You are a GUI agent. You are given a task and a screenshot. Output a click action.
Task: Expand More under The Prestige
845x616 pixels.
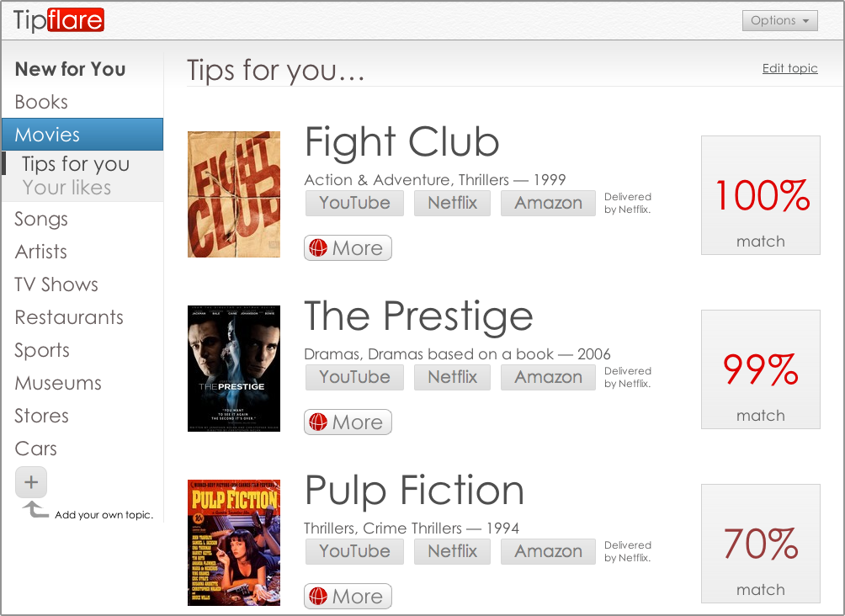coord(348,422)
